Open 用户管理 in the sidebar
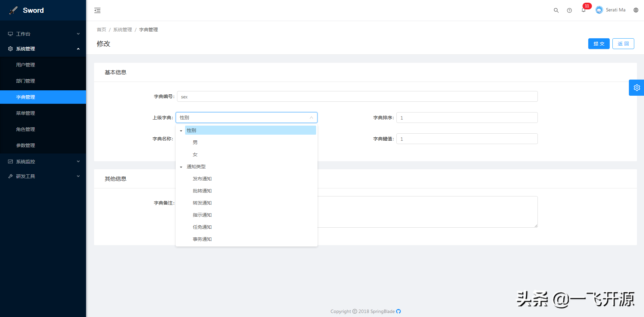The width and height of the screenshot is (644, 317). [43, 65]
